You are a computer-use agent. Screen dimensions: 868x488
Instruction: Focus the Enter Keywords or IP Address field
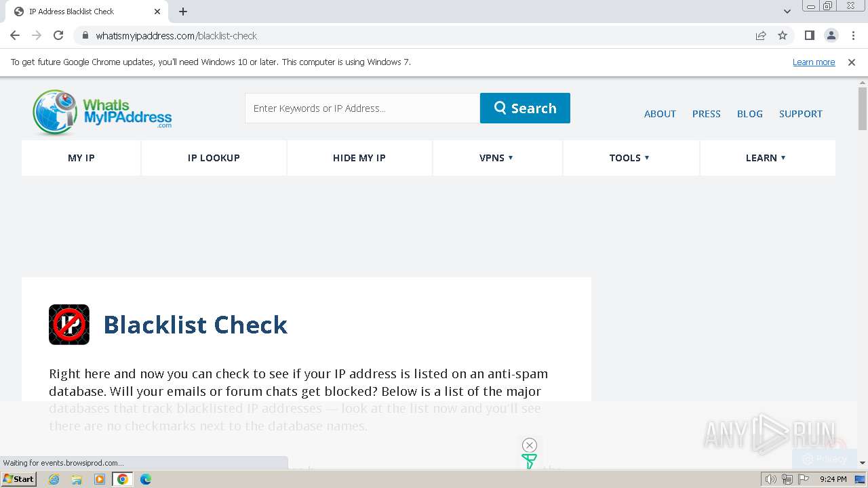click(362, 108)
